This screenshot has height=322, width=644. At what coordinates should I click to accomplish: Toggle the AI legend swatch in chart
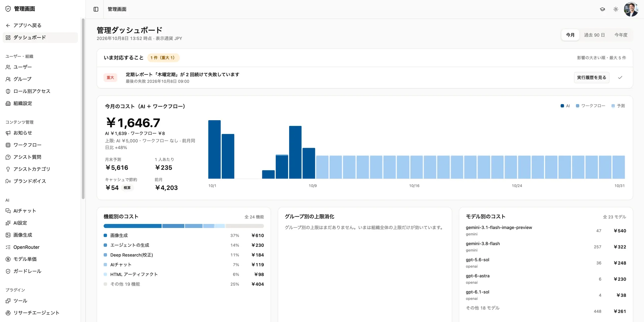[x=562, y=106]
